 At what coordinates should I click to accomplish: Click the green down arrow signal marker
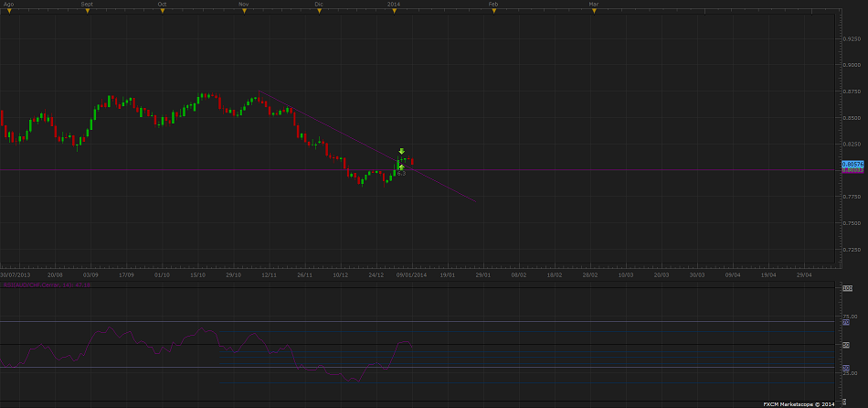pos(402,151)
